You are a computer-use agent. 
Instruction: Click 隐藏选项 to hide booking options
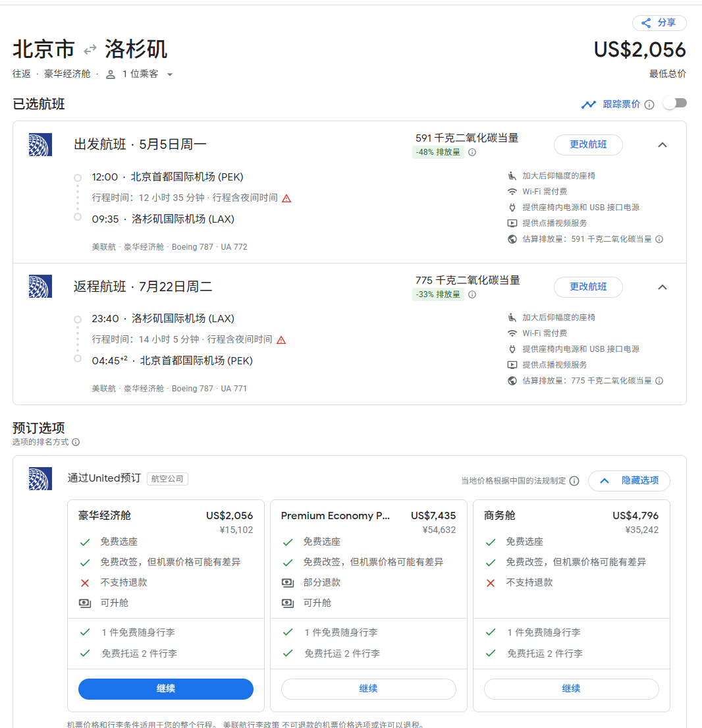click(x=629, y=481)
